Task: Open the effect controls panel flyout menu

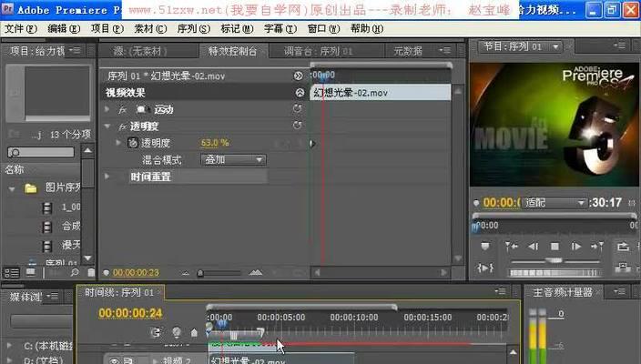Action: pyautogui.click(x=444, y=50)
